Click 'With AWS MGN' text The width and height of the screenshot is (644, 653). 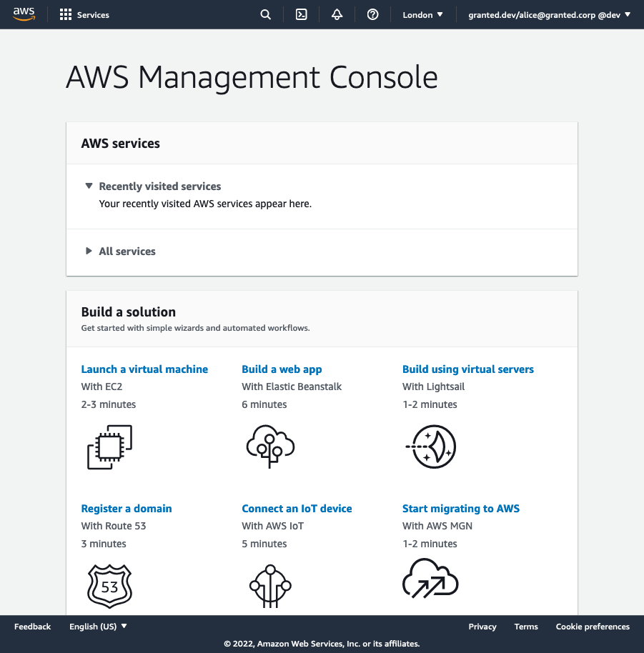[437, 526]
